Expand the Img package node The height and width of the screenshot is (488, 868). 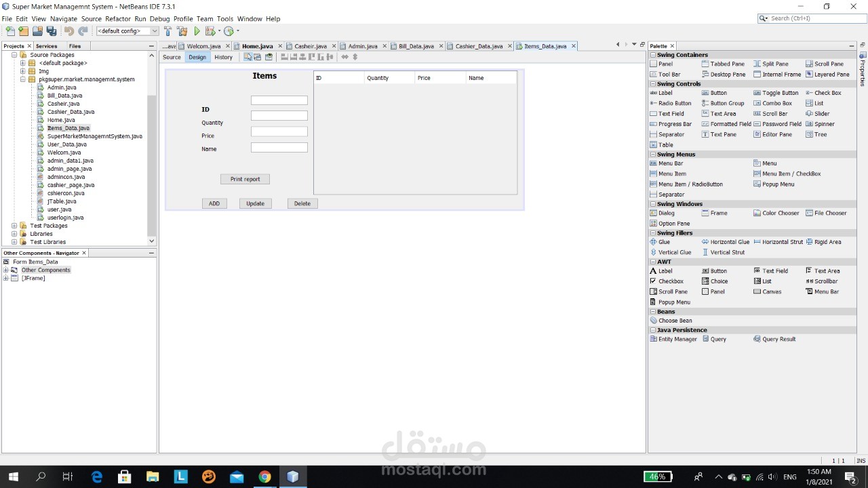pyautogui.click(x=22, y=71)
